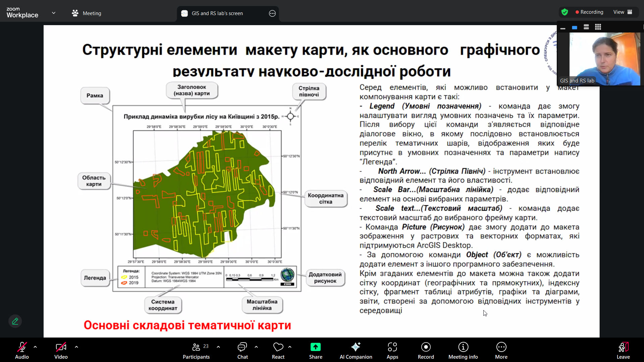Switch to gallery grid view layout

click(598, 27)
